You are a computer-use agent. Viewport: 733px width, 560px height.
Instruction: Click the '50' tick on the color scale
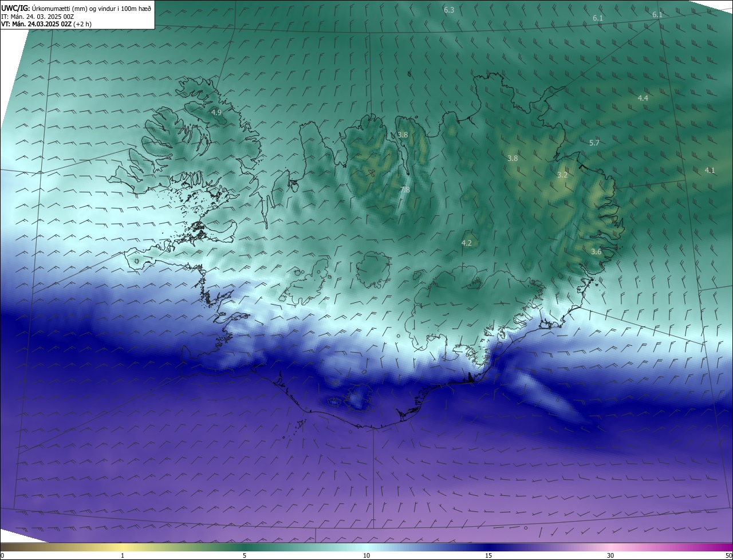tap(728, 555)
